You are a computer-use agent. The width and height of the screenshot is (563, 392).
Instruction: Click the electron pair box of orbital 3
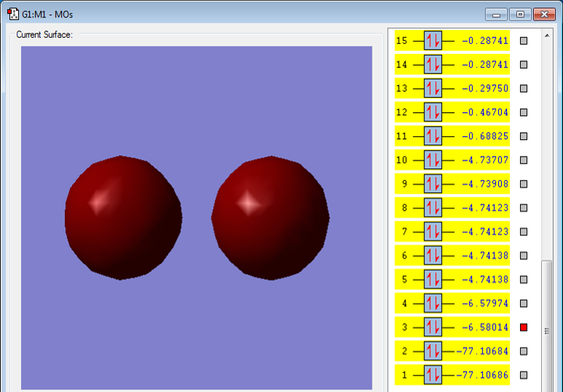(433, 327)
